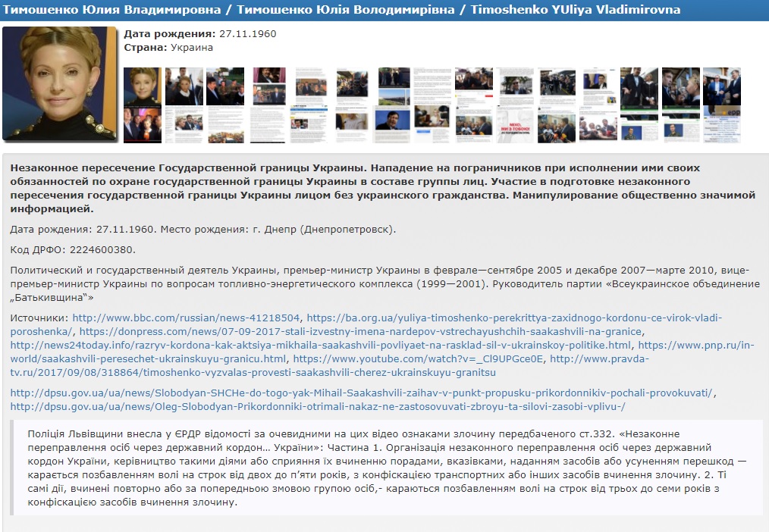Open the eighth gallery thumbnail from the left

pos(435,105)
